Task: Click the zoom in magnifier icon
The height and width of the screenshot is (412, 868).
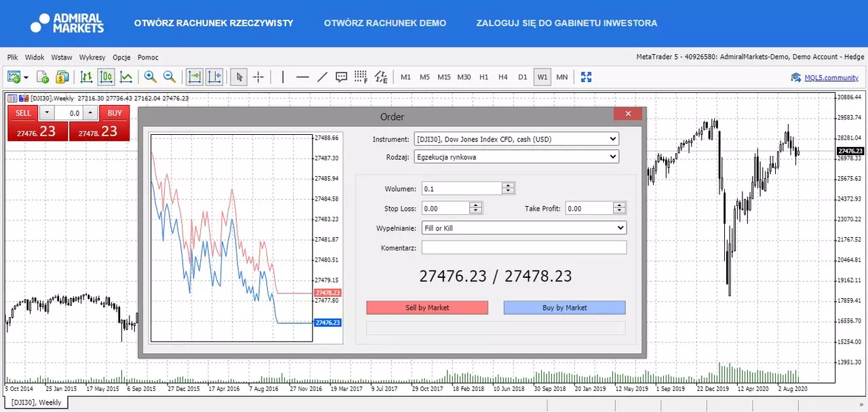Action: [150, 77]
